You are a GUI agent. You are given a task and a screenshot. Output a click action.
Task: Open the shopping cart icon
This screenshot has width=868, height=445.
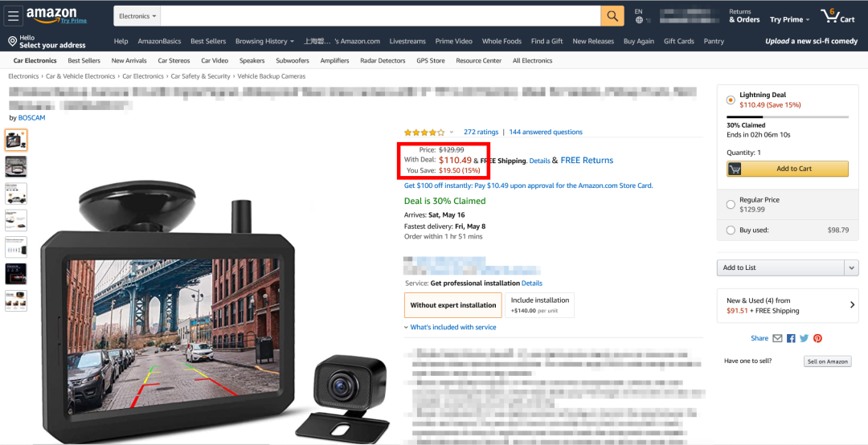(837, 15)
